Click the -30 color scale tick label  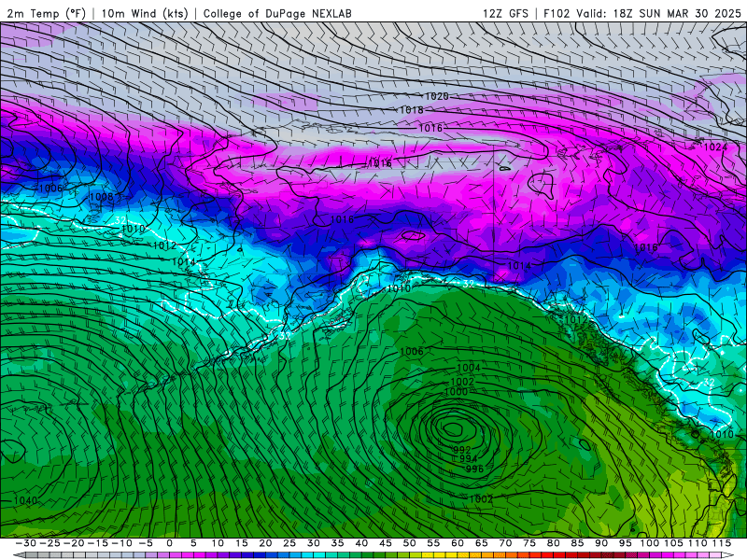[26, 543]
